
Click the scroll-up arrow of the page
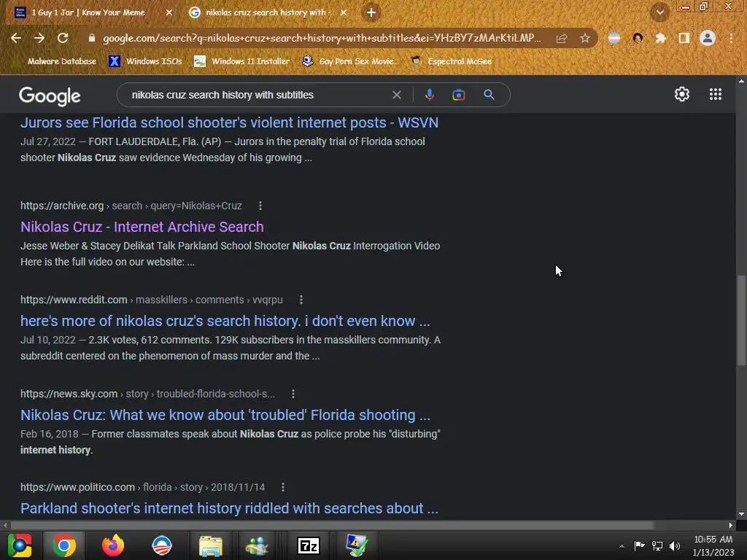pyautogui.click(x=741, y=81)
